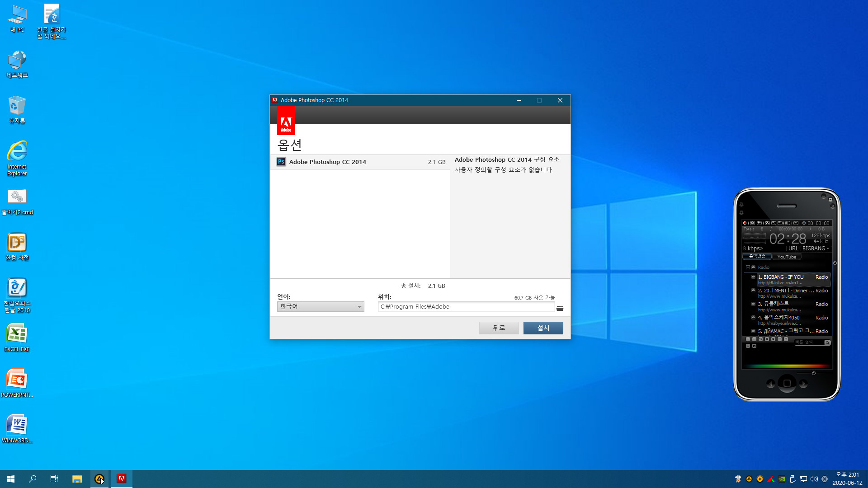Click safely remove hardware USB tray icon
Image resolution: width=868 pixels, height=488 pixels.
(x=793, y=479)
